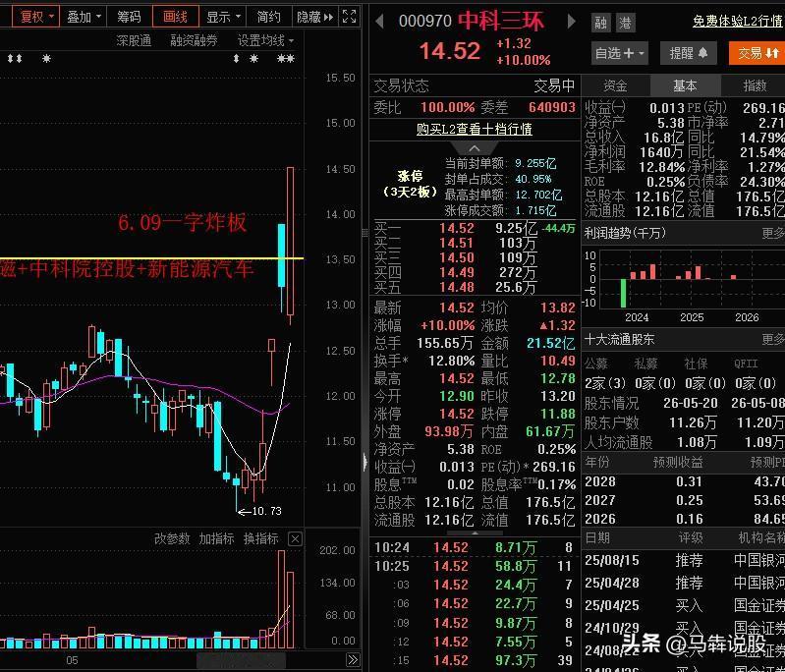
Task: Click the double-star event marker
Action: (285, 59)
